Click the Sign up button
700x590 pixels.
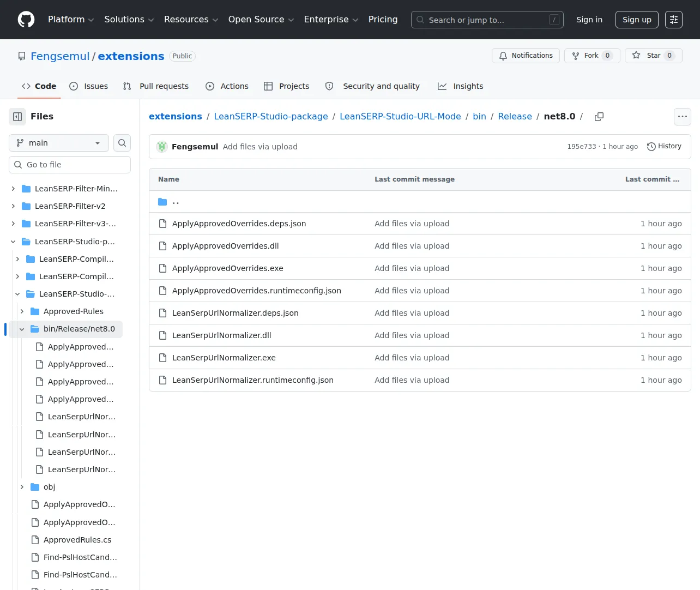coord(637,20)
